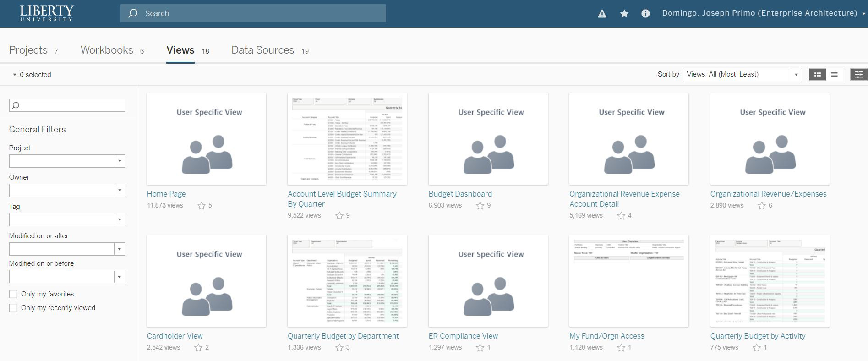Open Quarterly Budget by Department link
Viewport: 868px width, 361px height.
tap(343, 336)
